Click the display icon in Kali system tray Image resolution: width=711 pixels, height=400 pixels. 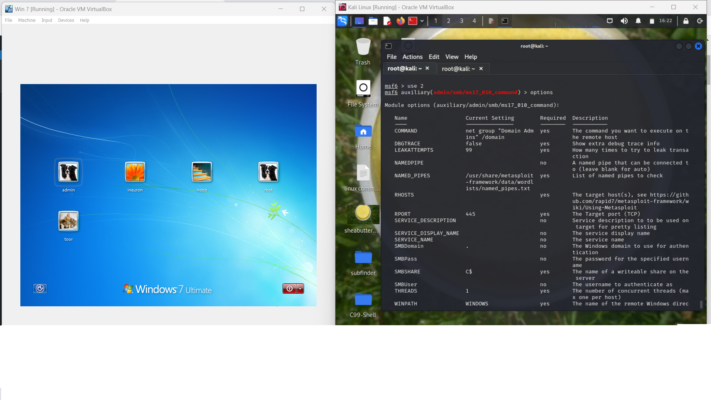pos(610,21)
